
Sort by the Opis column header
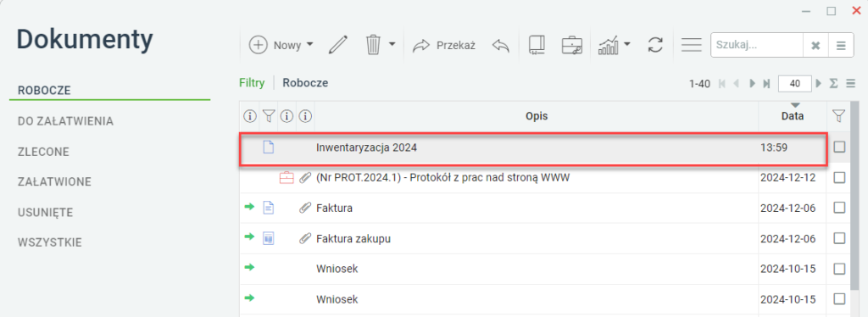[x=537, y=116]
